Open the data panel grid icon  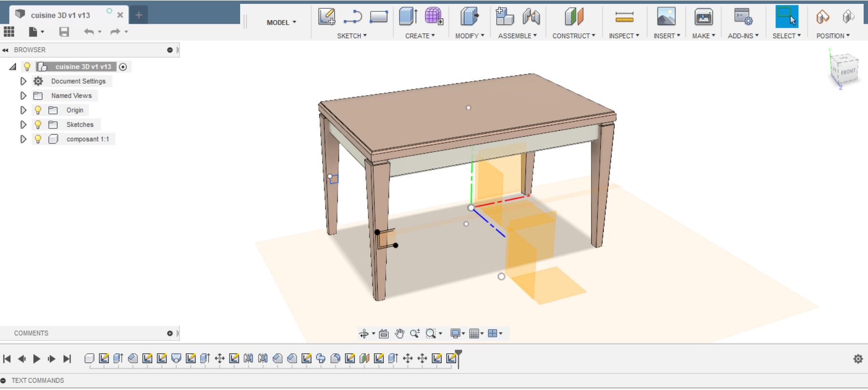tap(9, 32)
